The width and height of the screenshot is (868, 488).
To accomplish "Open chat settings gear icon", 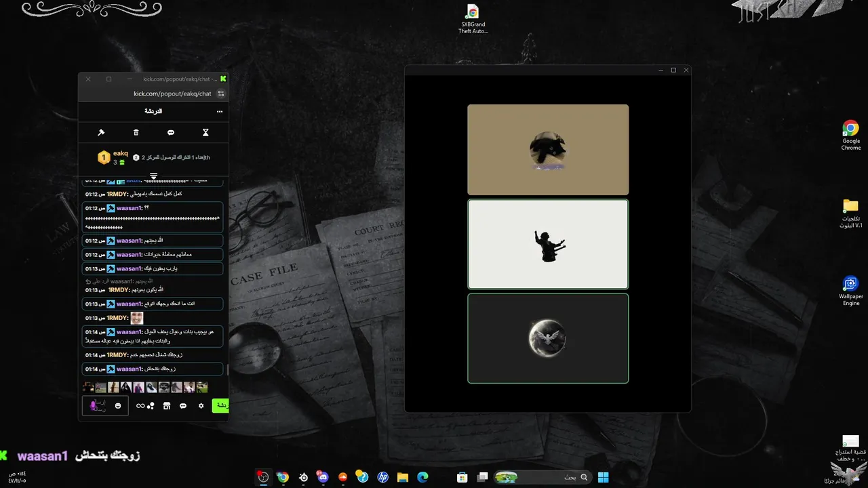I will tap(201, 406).
